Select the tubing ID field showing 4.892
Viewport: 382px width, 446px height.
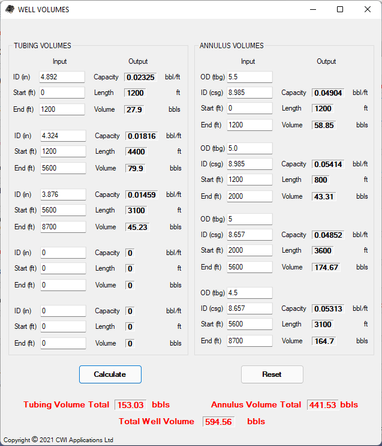coord(62,77)
